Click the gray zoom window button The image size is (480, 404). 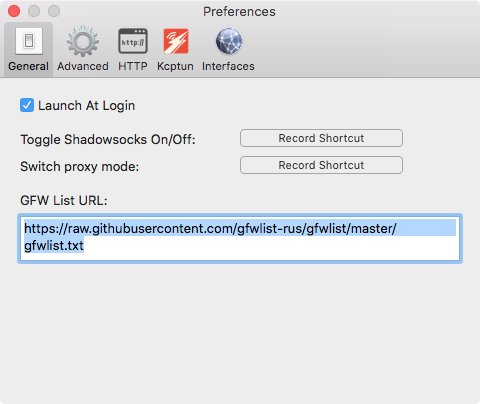[54, 11]
